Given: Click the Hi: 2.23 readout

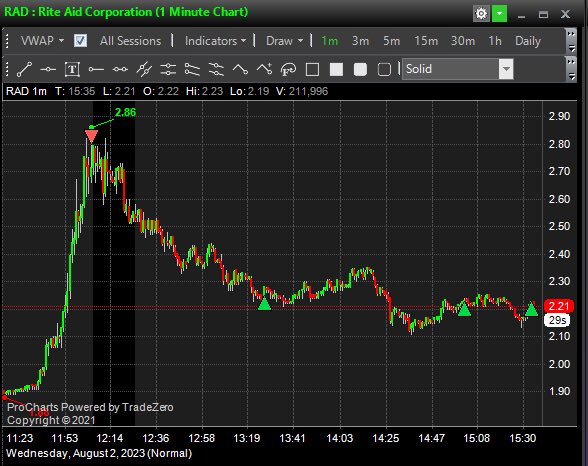Looking at the screenshot, I should coord(204,91).
